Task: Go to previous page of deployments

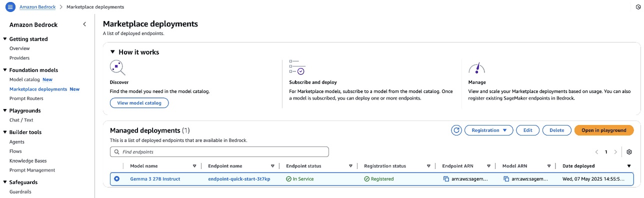Action: click(x=596, y=152)
